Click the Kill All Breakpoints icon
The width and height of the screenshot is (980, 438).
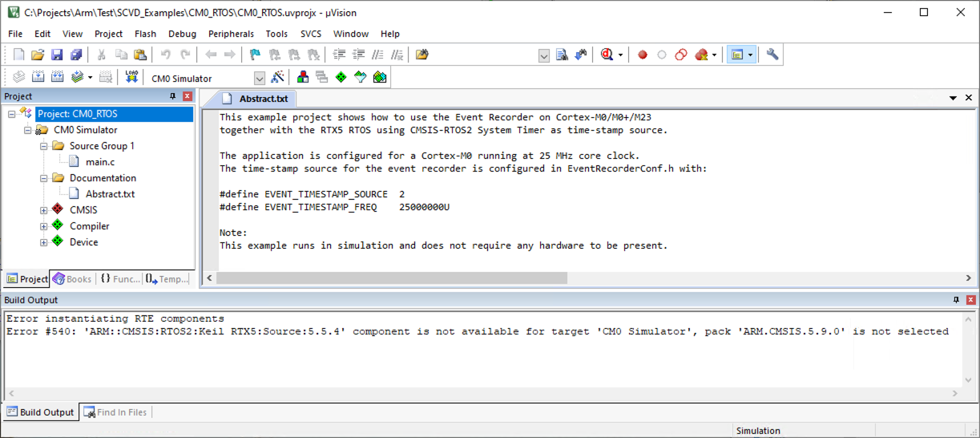click(x=701, y=55)
